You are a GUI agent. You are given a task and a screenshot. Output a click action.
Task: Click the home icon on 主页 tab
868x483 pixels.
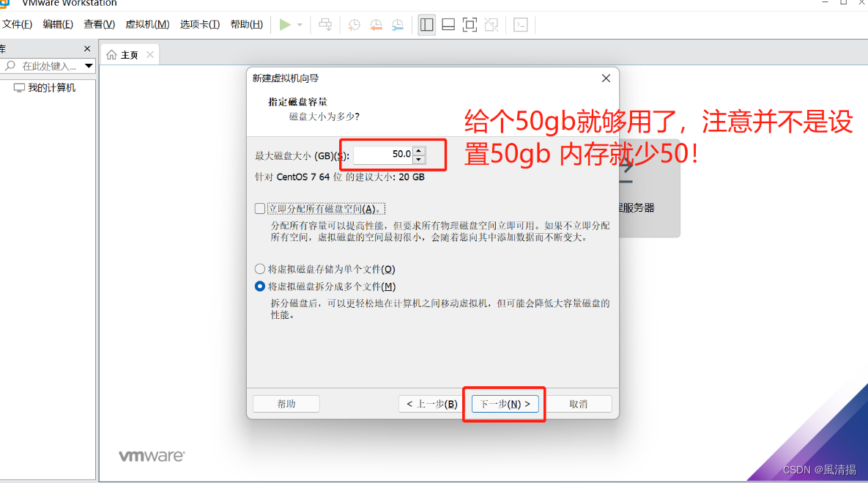coord(112,54)
